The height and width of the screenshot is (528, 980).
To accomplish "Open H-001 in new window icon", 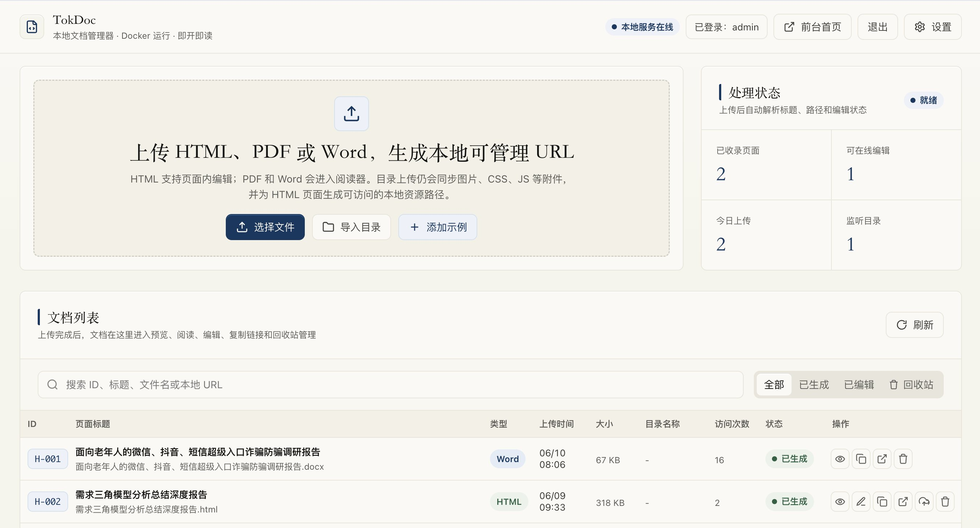I will [x=882, y=459].
